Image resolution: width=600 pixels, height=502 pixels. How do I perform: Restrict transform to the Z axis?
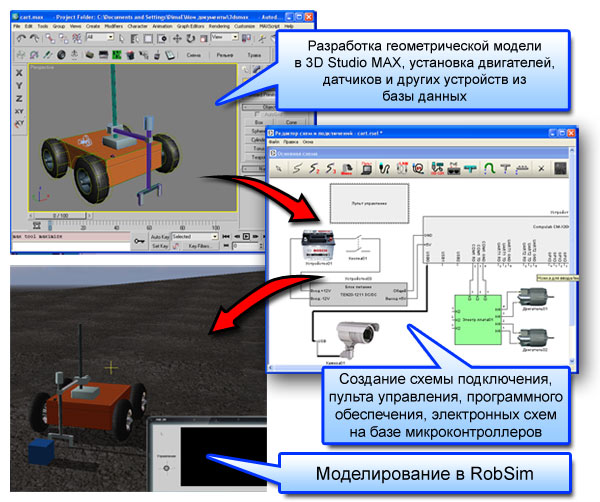pyautogui.click(x=19, y=98)
